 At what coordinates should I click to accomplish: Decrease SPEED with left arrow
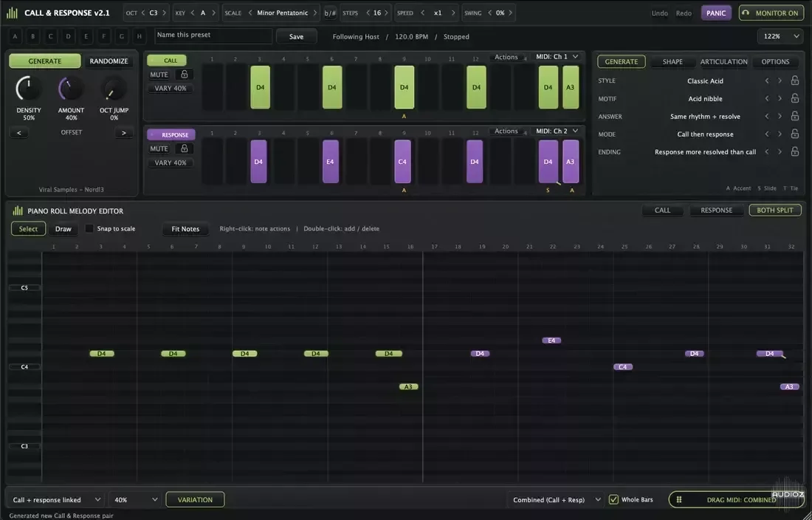(x=422, y=13)
